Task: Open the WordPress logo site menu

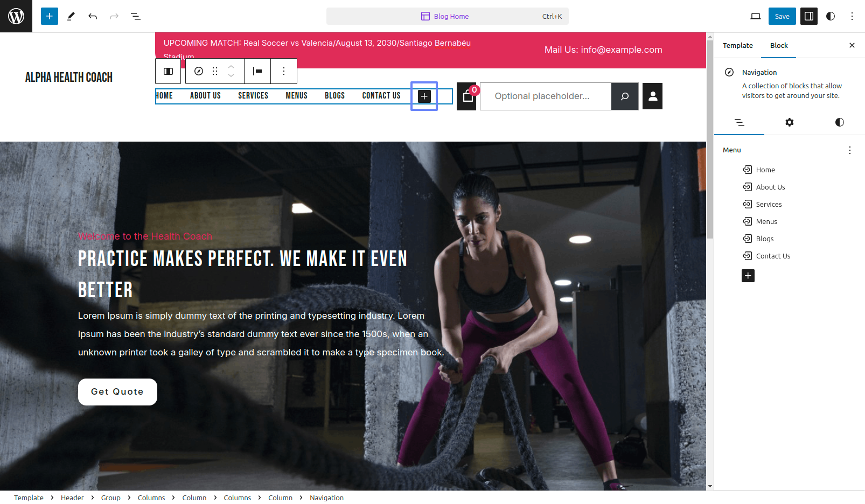Action: pyautogui.click(x=16, y=16)
